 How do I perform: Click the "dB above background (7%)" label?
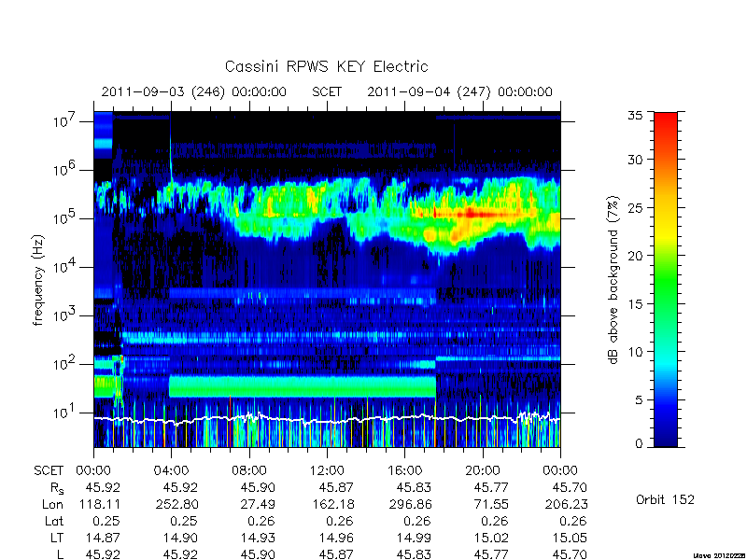coord(614,280)
